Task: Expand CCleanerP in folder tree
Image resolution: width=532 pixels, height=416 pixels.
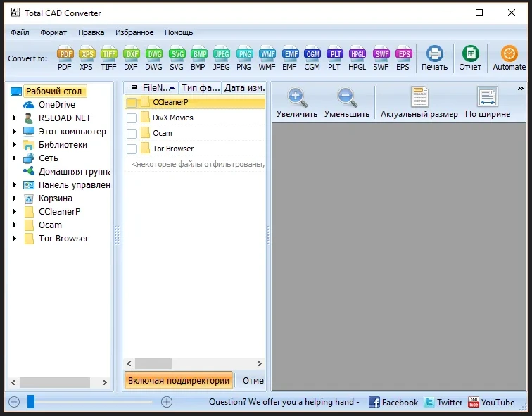Action: click(14, 212)
